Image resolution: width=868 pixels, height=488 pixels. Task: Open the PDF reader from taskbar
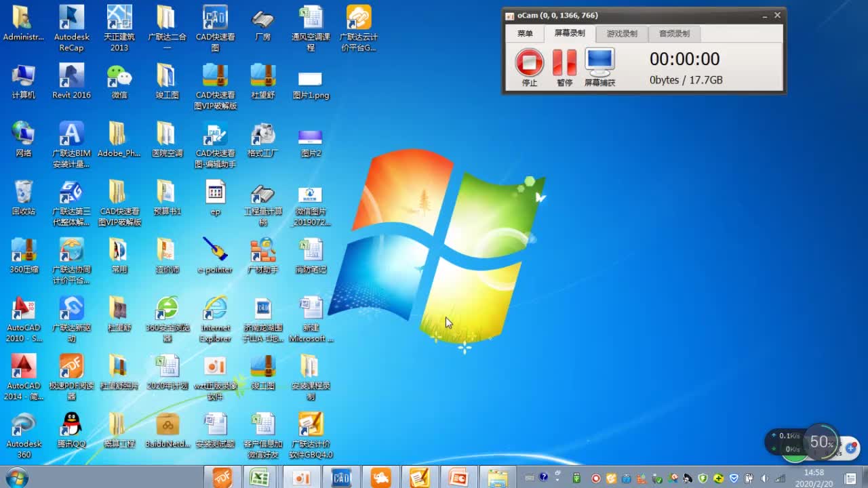(222, 477)
